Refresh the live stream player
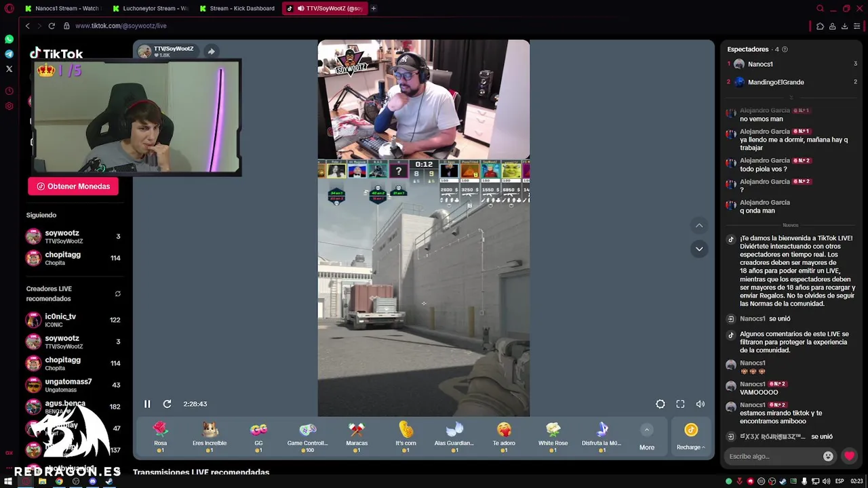 pyautogui.click(x=167, y=404)
